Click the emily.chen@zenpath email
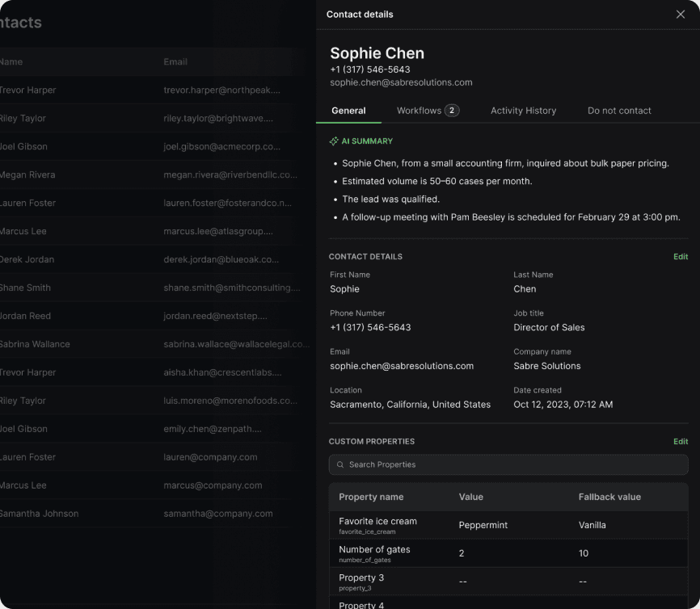This screenshot has height=609, width=700. pos(213,429)
